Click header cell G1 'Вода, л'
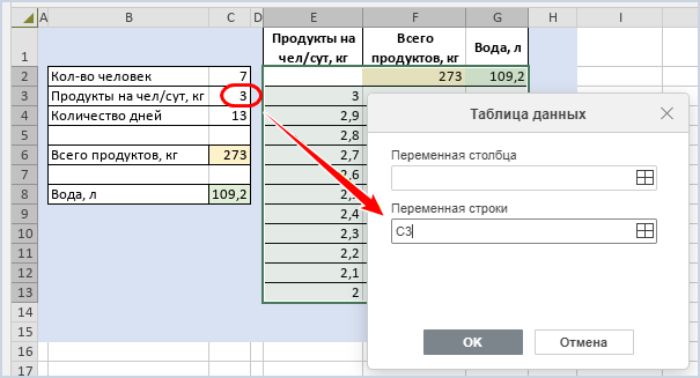Screen dimensions: 700x378 pos(497,47)
